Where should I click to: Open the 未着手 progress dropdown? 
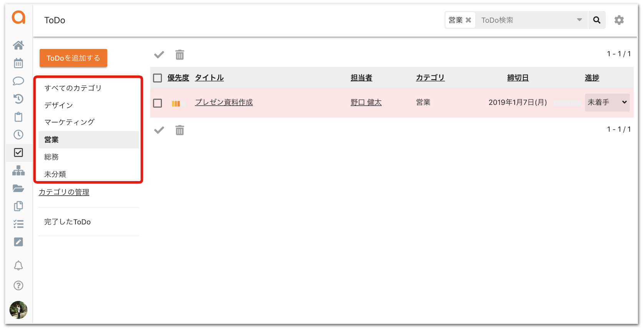[607, 102]
